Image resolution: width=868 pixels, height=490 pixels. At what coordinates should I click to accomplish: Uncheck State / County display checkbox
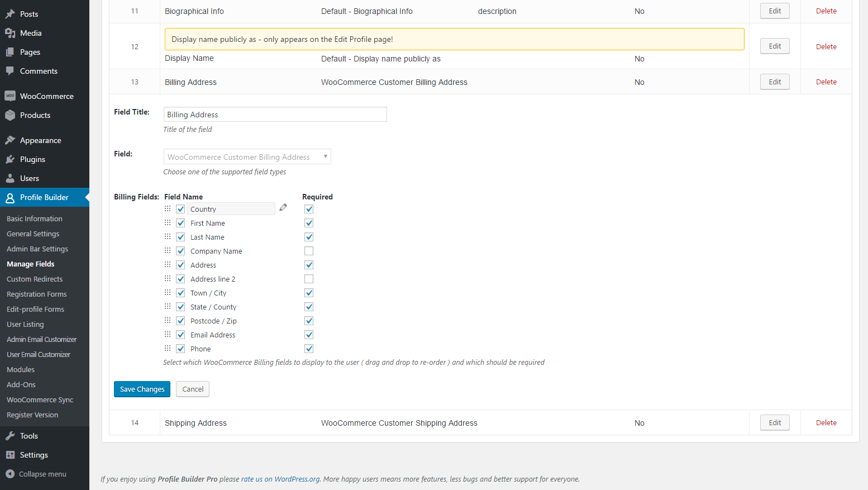(180, 307)
